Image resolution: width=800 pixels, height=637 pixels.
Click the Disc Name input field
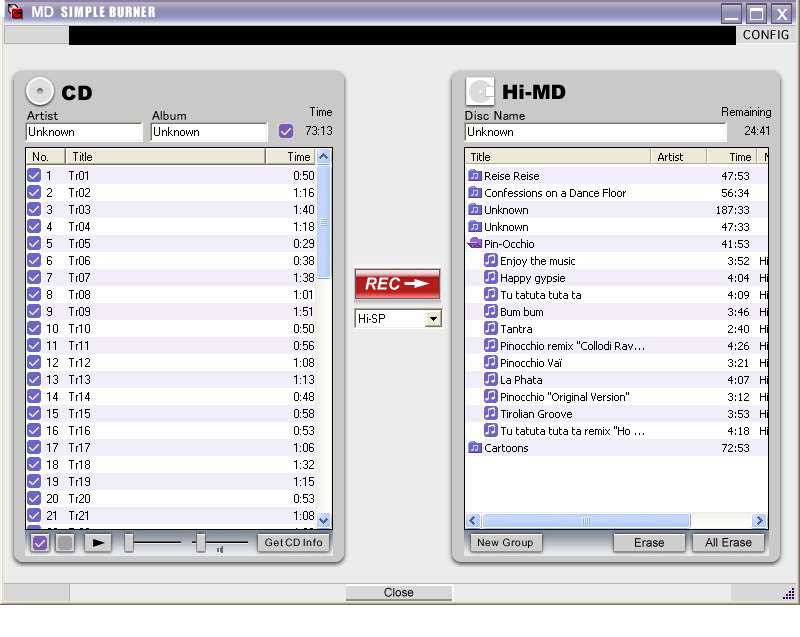(x=595, y=132)
